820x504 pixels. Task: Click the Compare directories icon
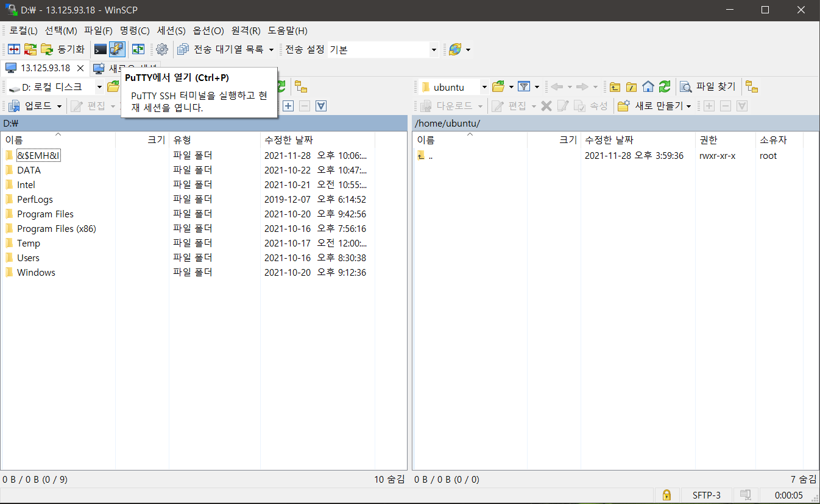[14, 49]
